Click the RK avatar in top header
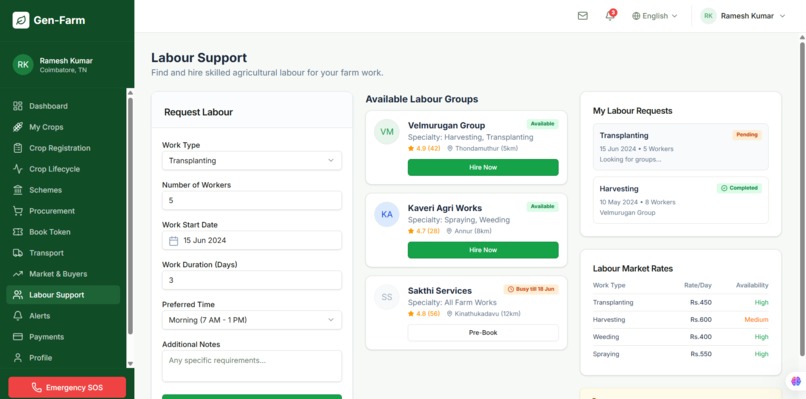Viewport: 806px width, 399px height. [x=708, y=16]
